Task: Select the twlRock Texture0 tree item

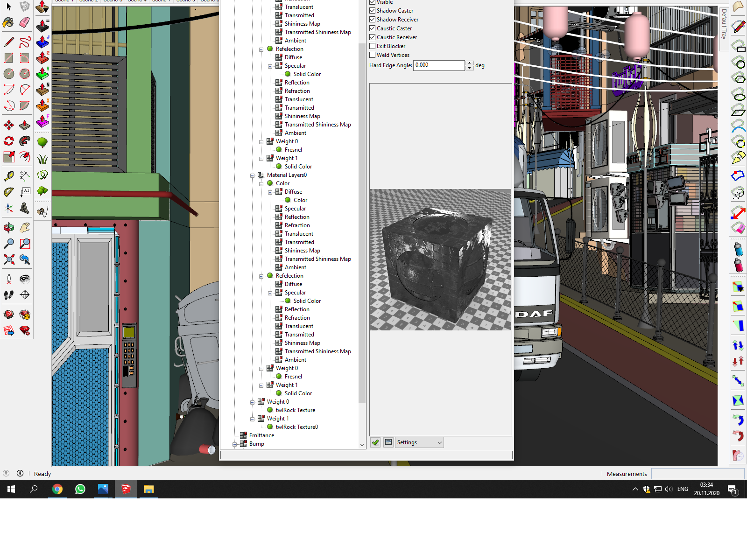Action: pos(296,427)
